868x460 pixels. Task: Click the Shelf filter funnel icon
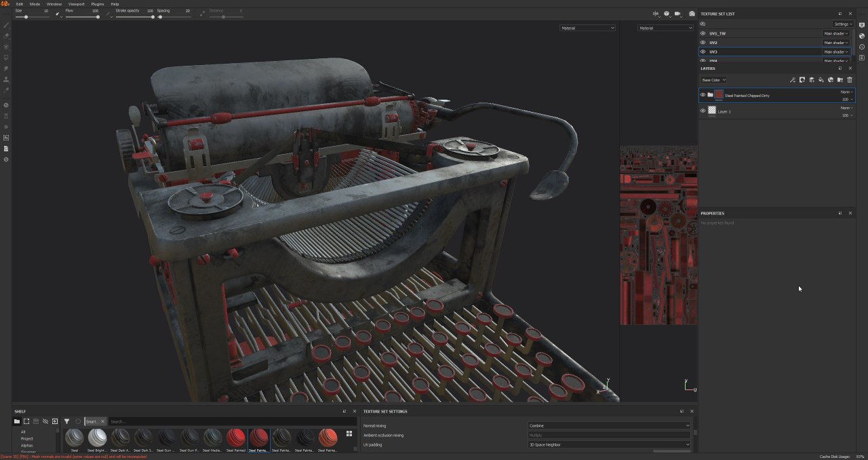pyautogui.click(x=67, y=421)
